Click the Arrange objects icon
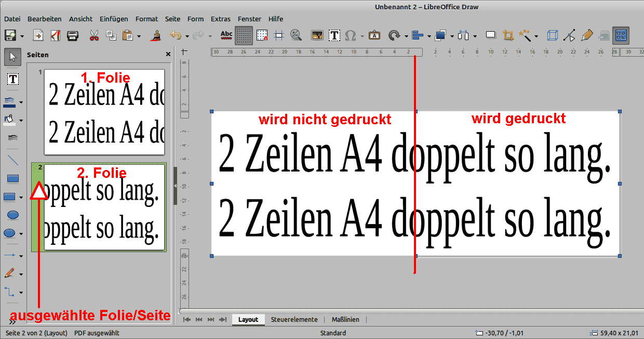The height and width of the screenshot is (339, 644). [440, 35]
